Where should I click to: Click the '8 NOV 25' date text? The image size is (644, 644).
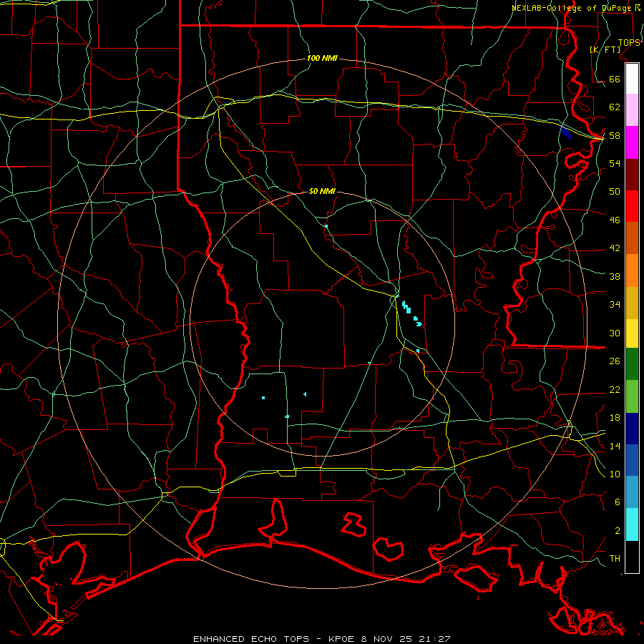click(388, 639)
